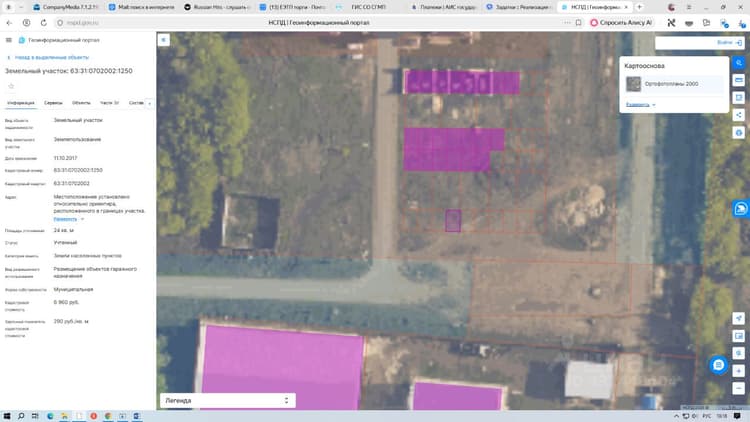Open the share icon on right toolbar

point(739,115)
